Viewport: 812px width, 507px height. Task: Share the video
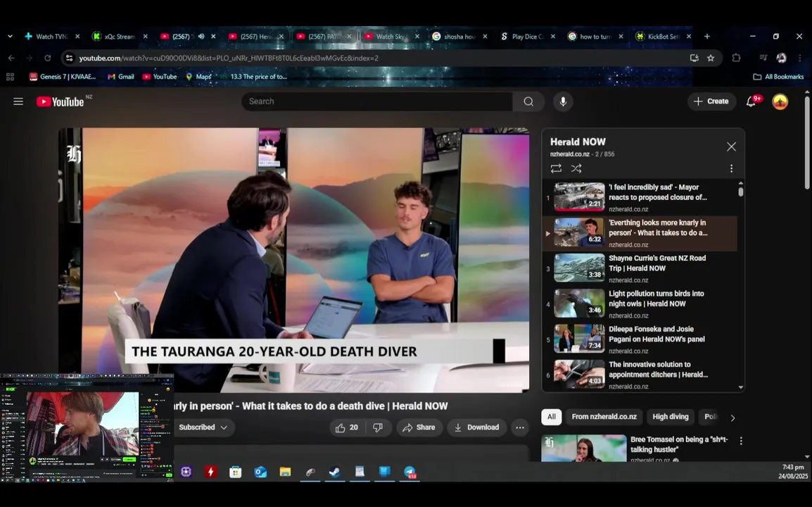419,427
